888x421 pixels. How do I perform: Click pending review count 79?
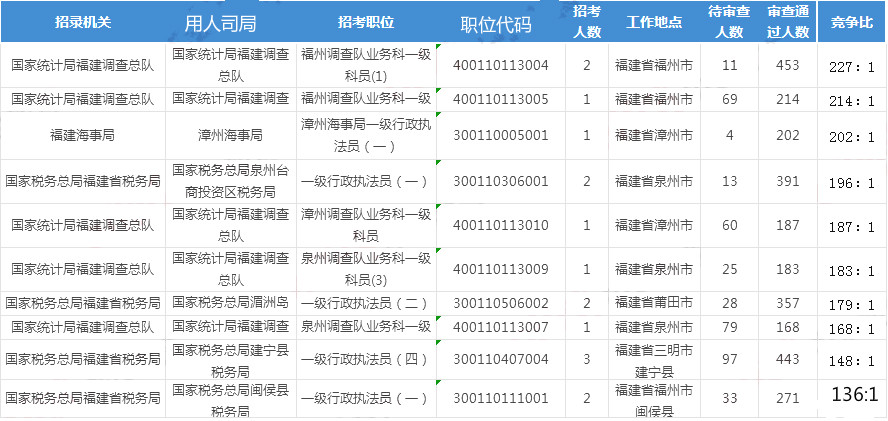[x=730, y=327]
